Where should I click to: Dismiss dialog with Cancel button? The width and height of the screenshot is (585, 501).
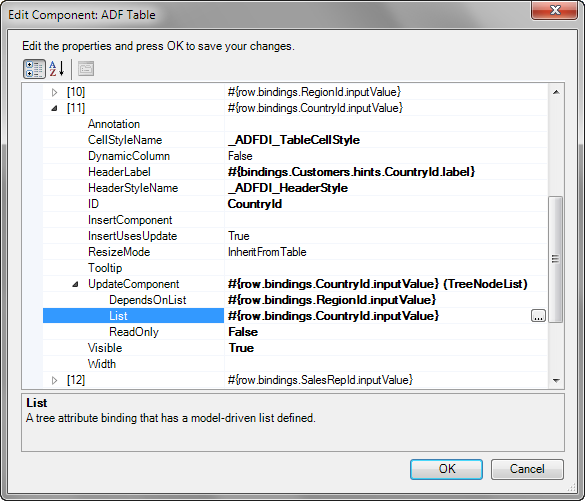(x=527, y=469)
